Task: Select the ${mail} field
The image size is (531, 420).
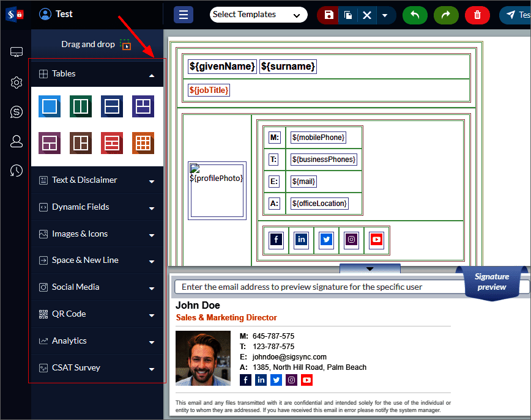Action: 304,182
